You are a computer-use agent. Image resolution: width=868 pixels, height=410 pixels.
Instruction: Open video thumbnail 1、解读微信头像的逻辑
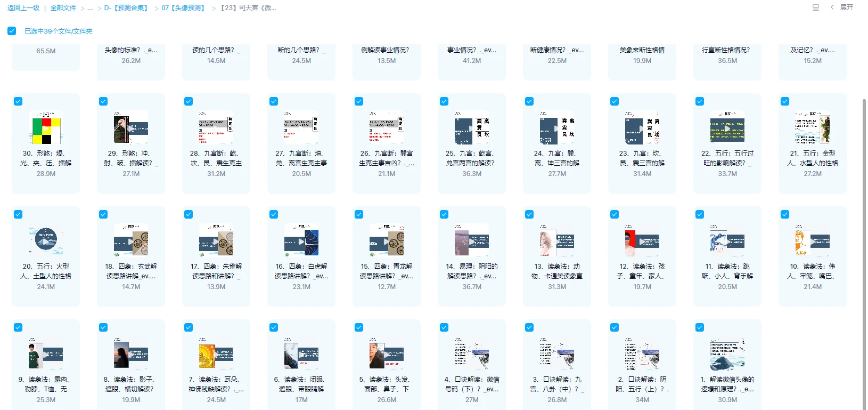click(727, 354)
